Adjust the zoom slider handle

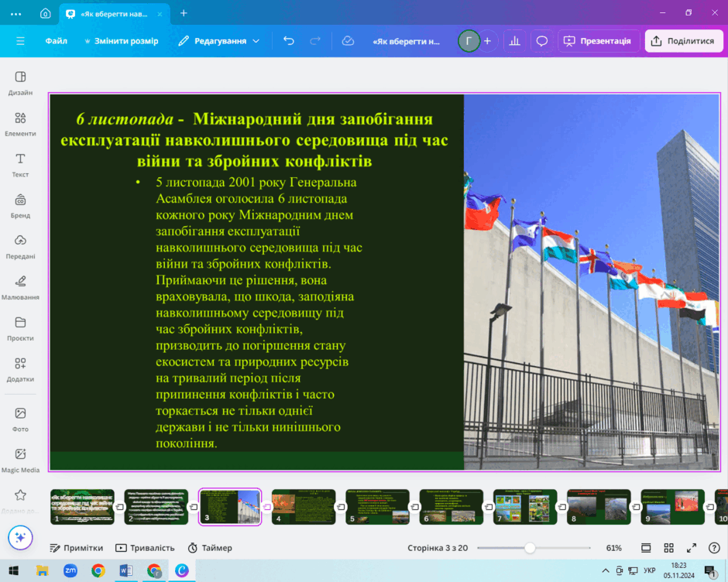point(530,548)
